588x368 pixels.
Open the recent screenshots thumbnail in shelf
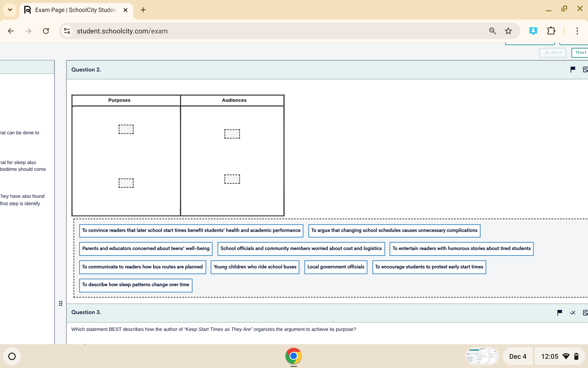point(482,356)
